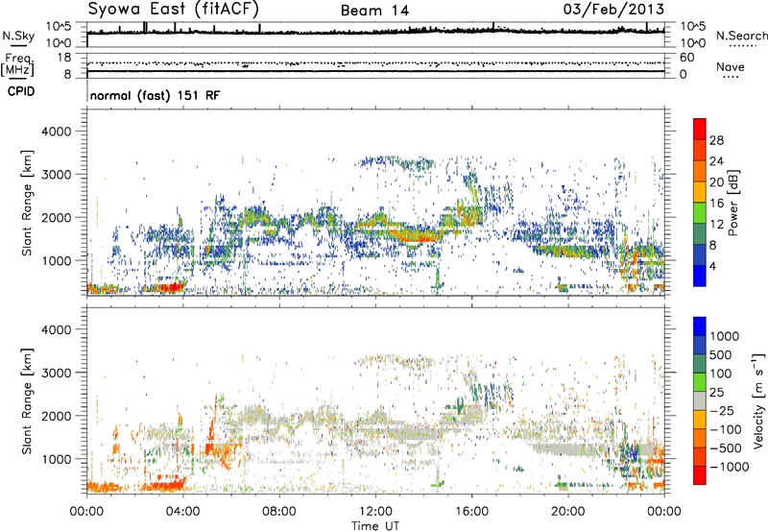Click the "Syowa East (fitACF)" title

coord(173,9)
